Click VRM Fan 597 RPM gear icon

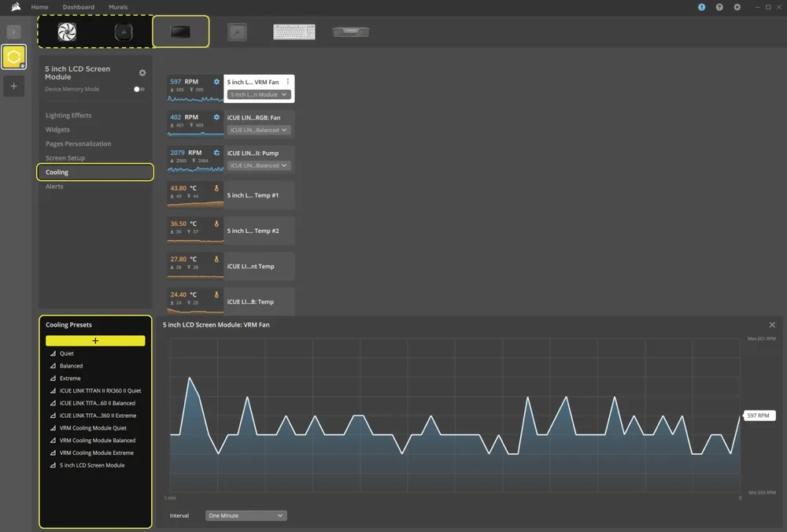coord(216,82)
